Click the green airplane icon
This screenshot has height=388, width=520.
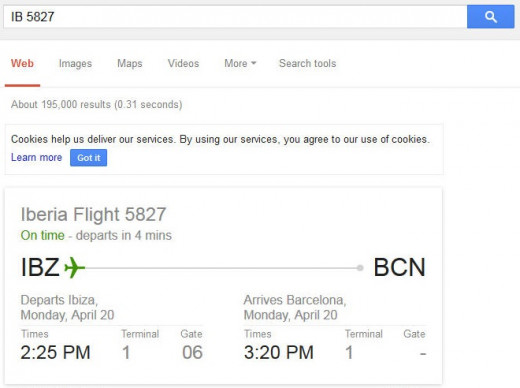tap(74, 267)
